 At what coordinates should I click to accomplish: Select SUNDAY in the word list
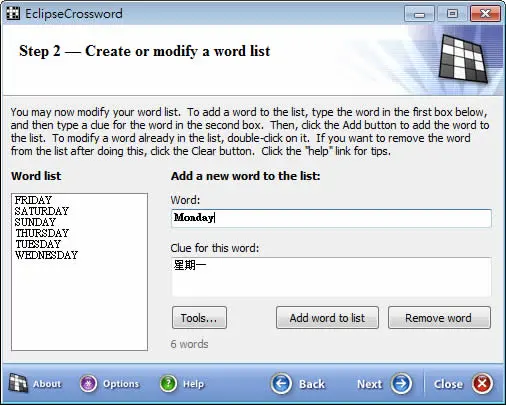click(x=35, y=222)
